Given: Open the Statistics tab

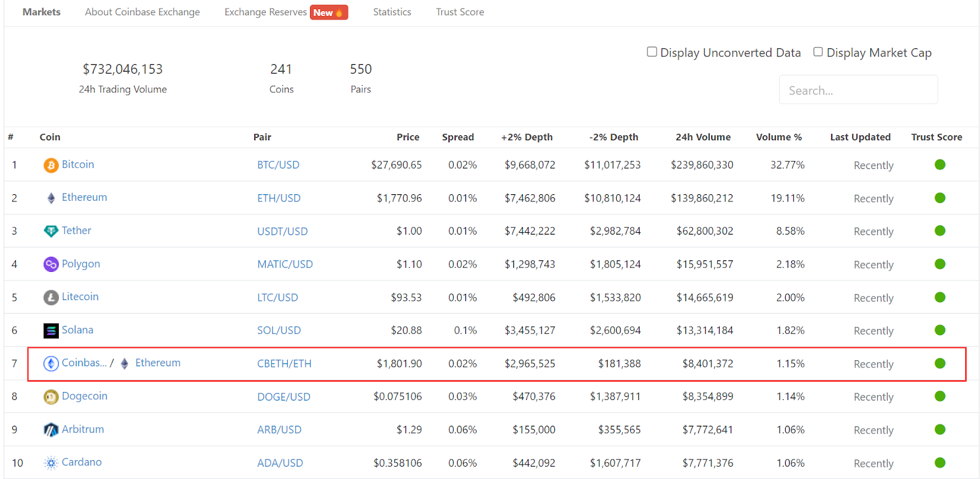Looking at the screenshot, I should pos(393,12).
